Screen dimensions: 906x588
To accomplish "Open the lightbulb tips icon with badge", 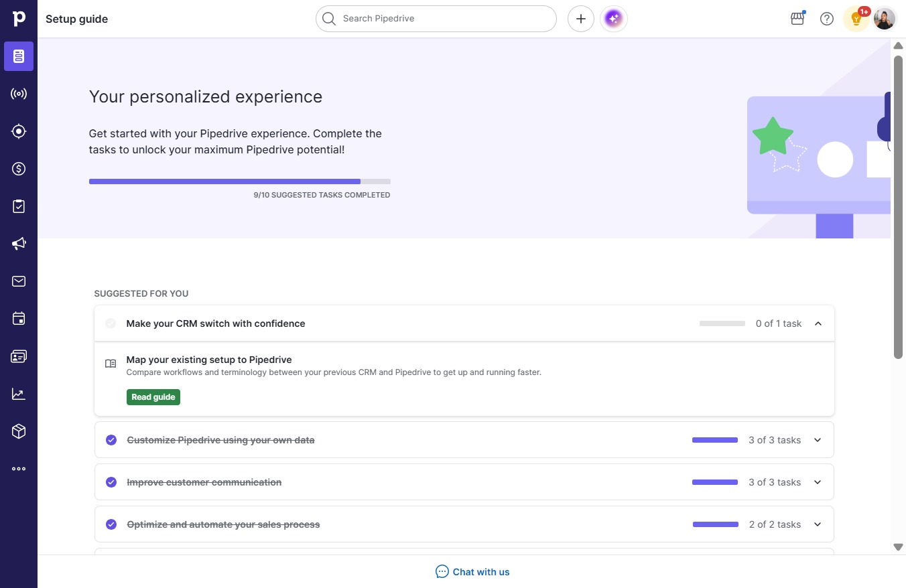I will click(x=856, y=19).
